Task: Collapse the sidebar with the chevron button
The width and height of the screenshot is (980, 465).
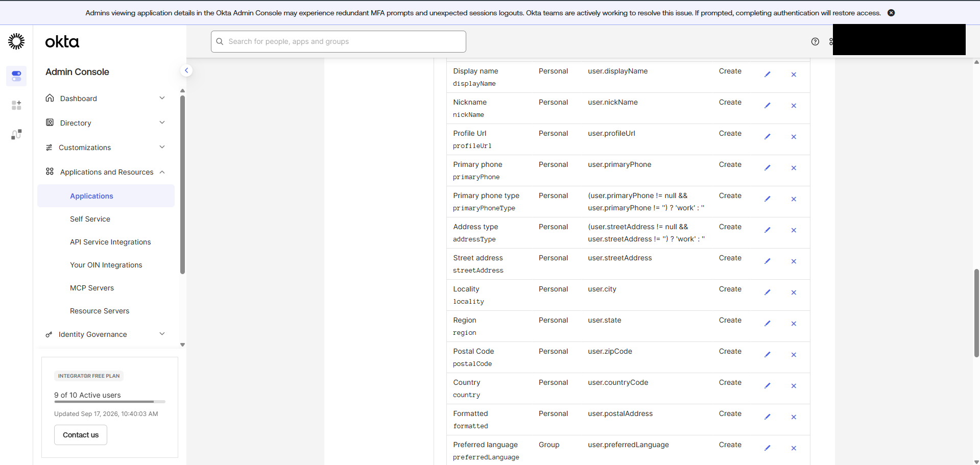Action: coord(186,70)
